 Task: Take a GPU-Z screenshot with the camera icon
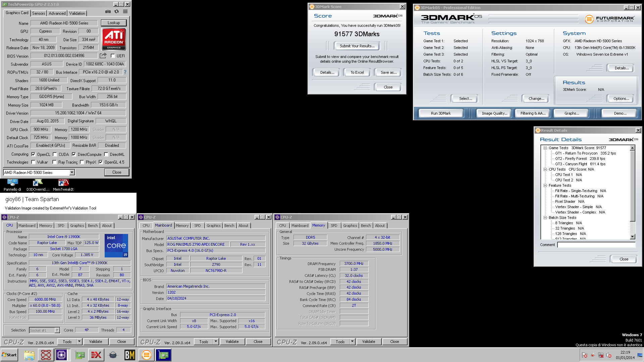pyautogui.click(x=108, y=11)
